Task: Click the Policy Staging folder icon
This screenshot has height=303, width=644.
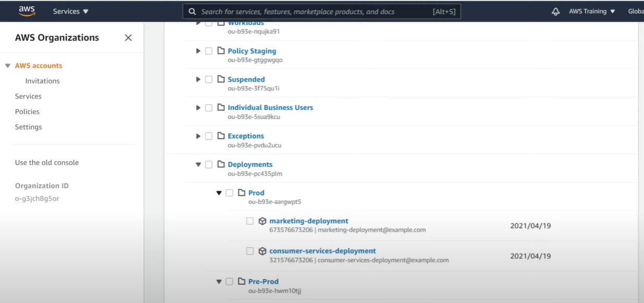Action: [221, 51]
